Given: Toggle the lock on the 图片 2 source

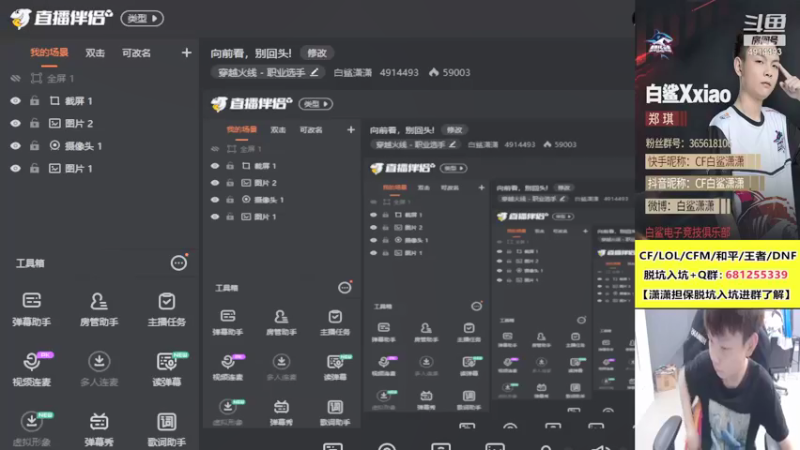Looking at the screenshot, I should pyautogui.click(x=34, y=123).
